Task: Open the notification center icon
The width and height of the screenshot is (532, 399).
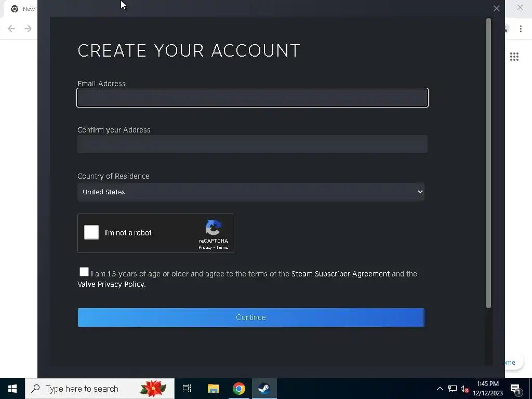Action: 516,389
